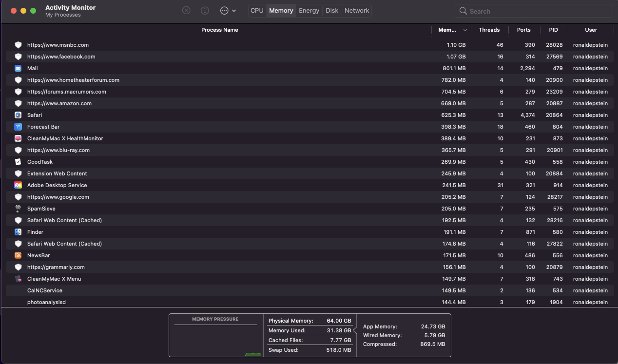Toggle the Memory column sort arrow
The image size is (618, 364).
(465, 30)
